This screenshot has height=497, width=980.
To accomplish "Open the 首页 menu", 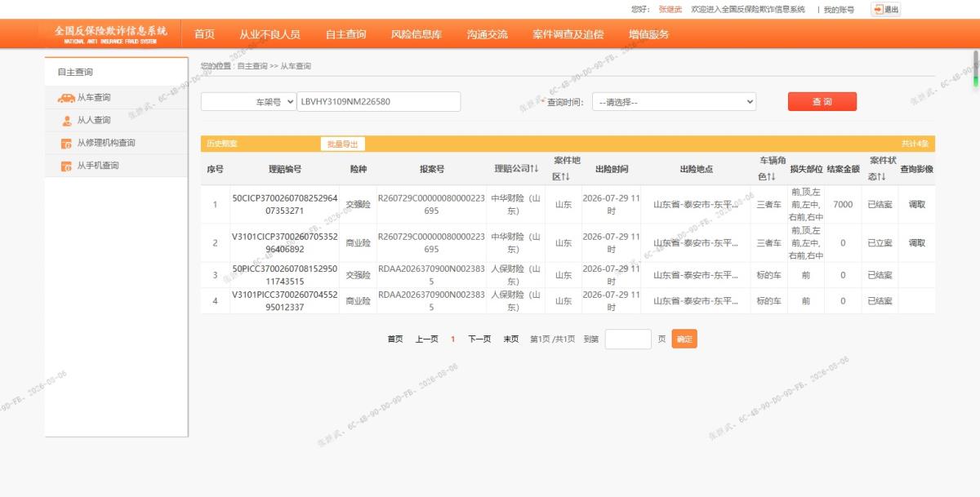I will tap(204, 34).
